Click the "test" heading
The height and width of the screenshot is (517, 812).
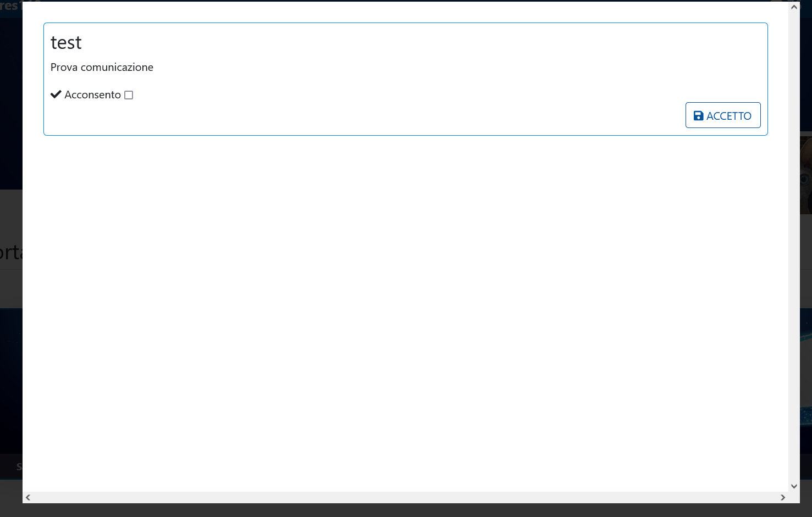[x=66, y=43]
